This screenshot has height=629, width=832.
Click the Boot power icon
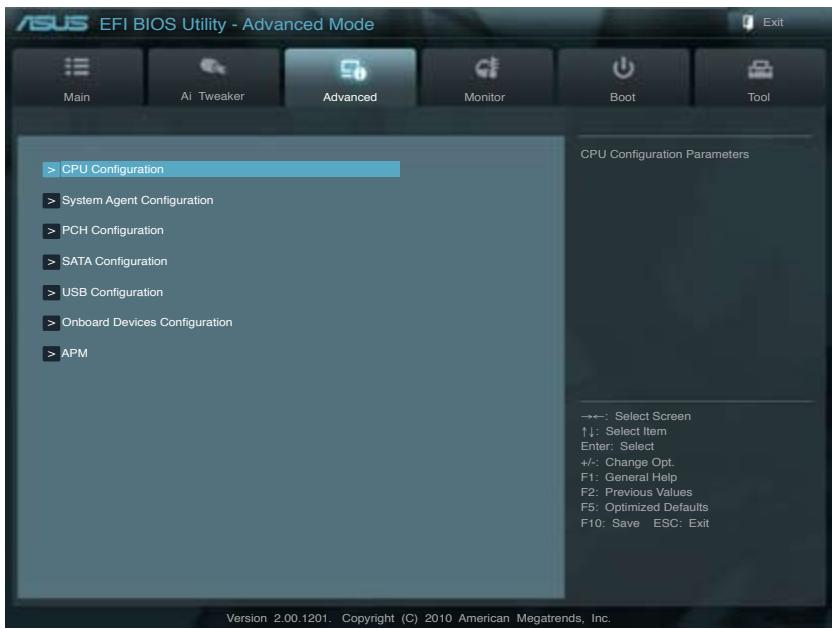coord(623,68)
